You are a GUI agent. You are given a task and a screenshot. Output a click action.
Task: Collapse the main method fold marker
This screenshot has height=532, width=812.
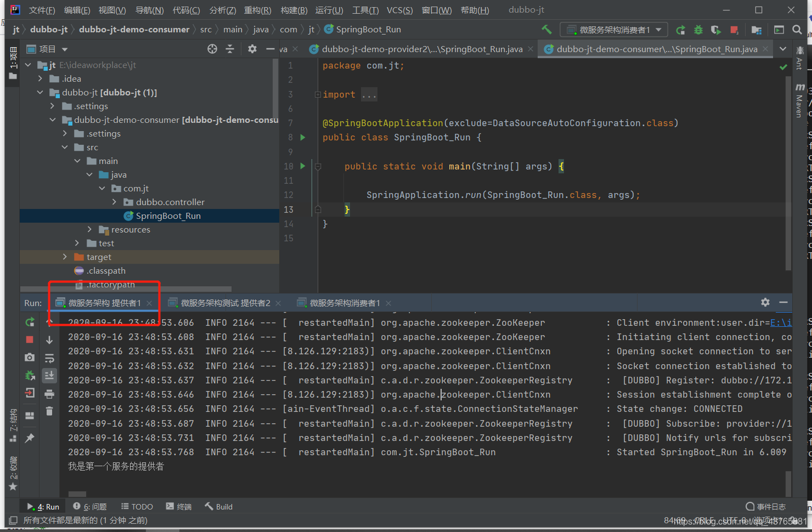(318, 166)
